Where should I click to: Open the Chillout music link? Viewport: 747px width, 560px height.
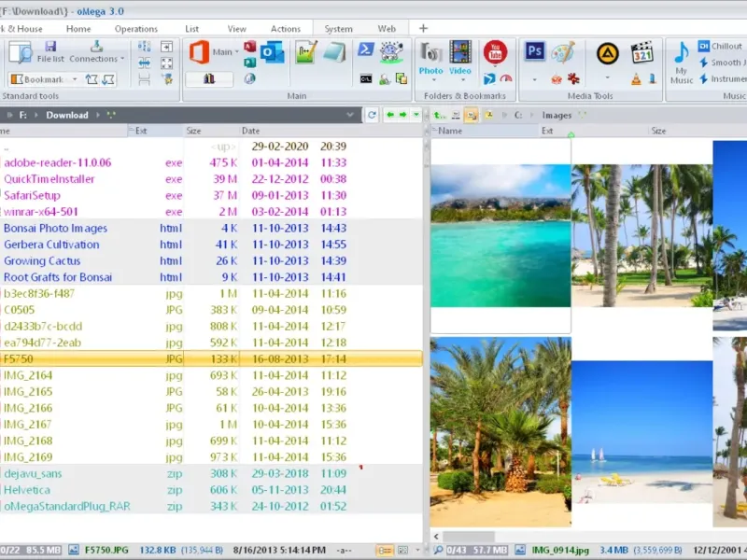(x=720, y=46)
